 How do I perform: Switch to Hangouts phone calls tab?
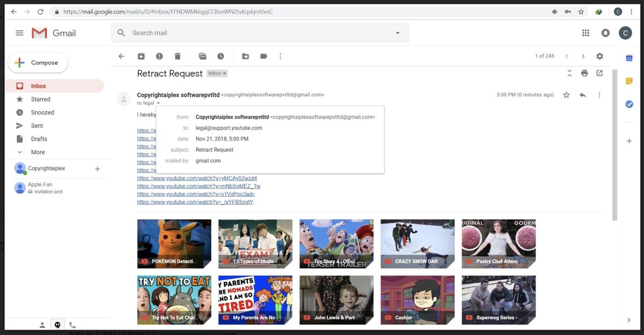coord(72,325)
